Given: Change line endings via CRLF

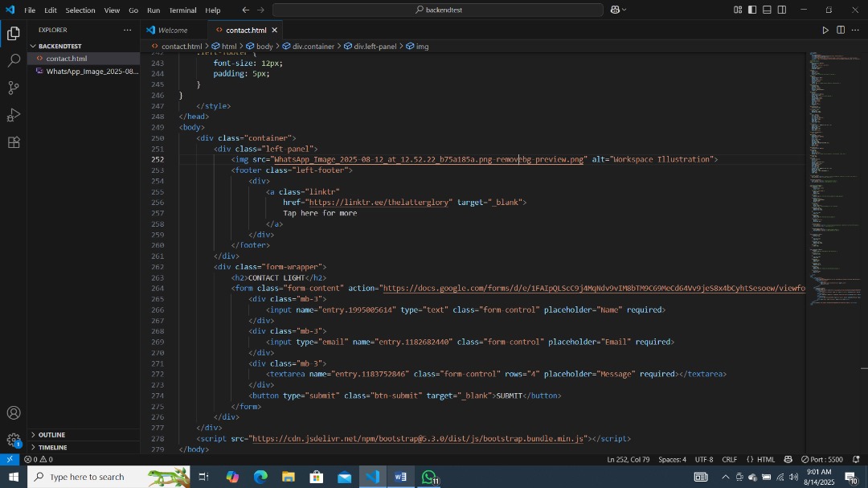Looking at the screenshot, I should (729, 459).
